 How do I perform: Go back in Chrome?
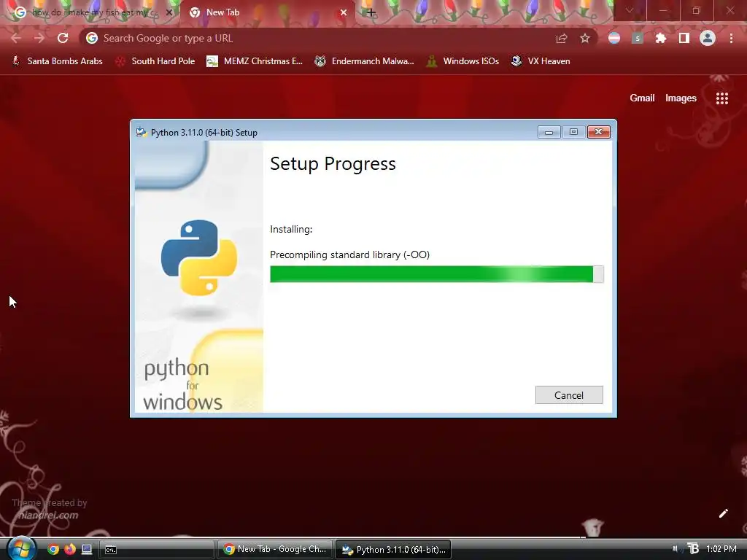pos(16,38)
